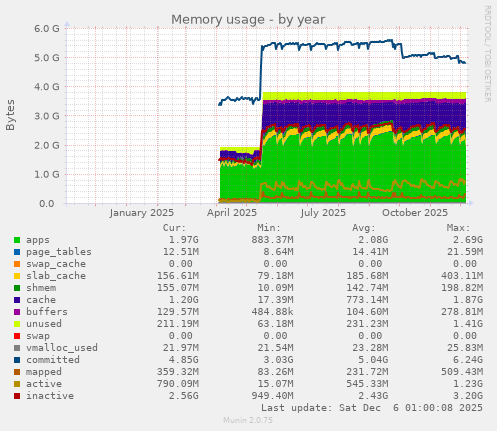The image size is (497, 431).
Task: Click the dark red inactive legend swatch
Action: 17,396
